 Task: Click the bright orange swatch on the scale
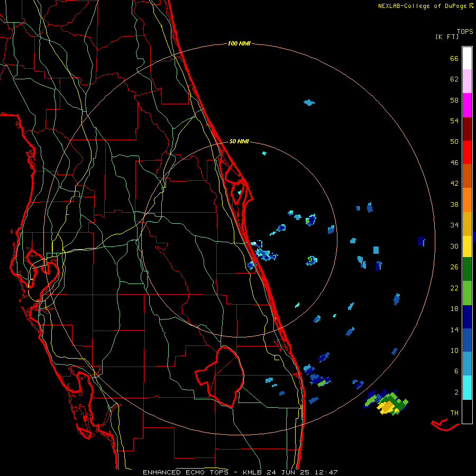coord(467,200)
